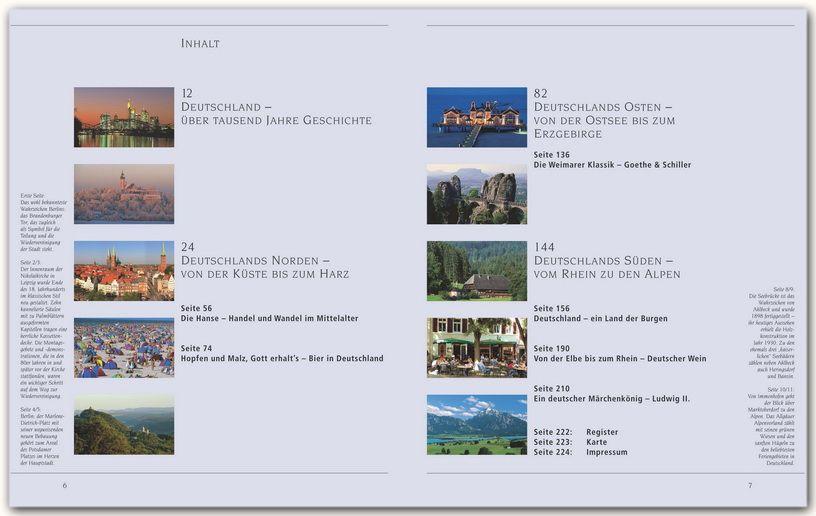Viewport: 816px width, 516px height.
Task: Click the 'Register' entry on Seite 222
Action: (602, 430)
